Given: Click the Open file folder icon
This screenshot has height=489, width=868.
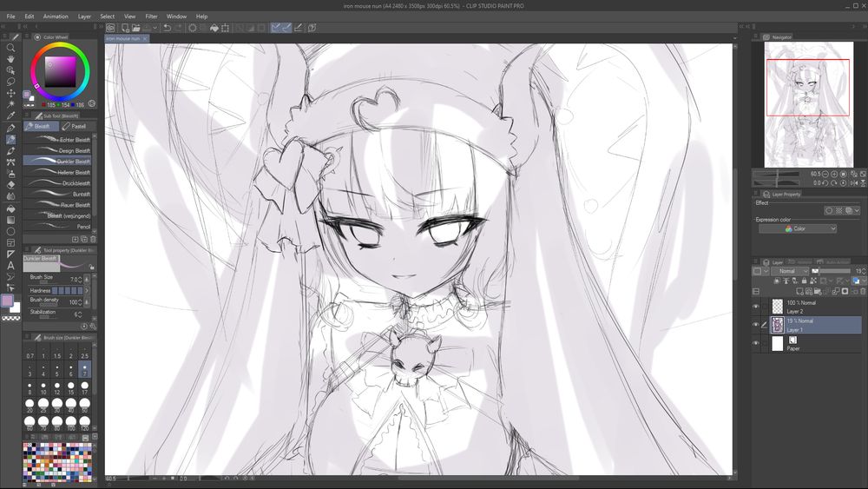Looking at the screenshot, I should click(x=135, y=28).
